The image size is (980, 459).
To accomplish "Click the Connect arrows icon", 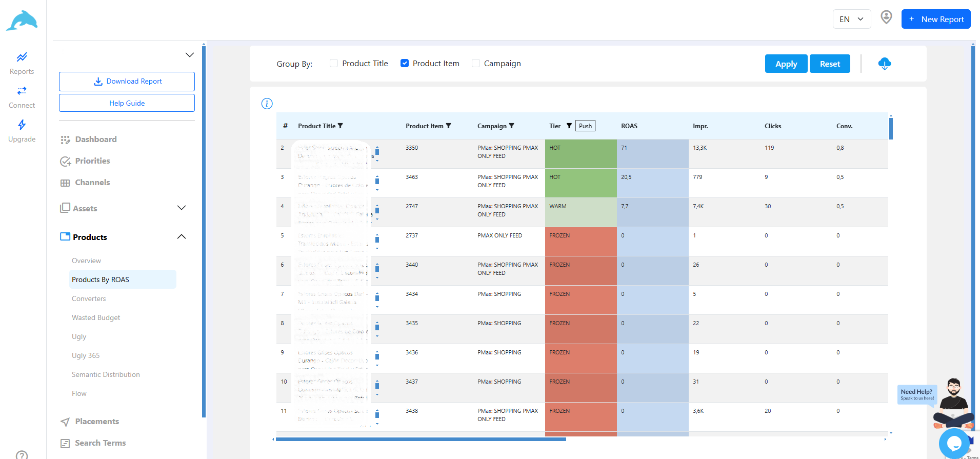I will point(22,91).
